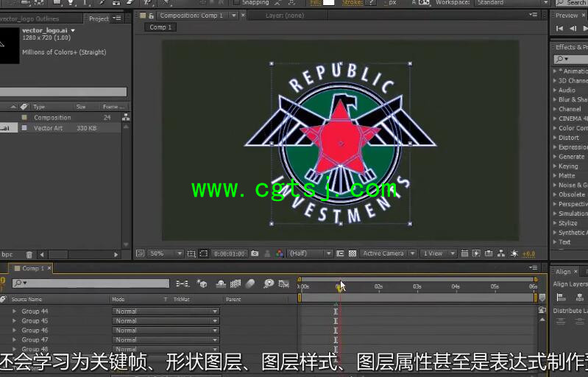This screenshot has height=377, width=588.
Task: Step to previous frame in Preview
Action: point(573,29)
